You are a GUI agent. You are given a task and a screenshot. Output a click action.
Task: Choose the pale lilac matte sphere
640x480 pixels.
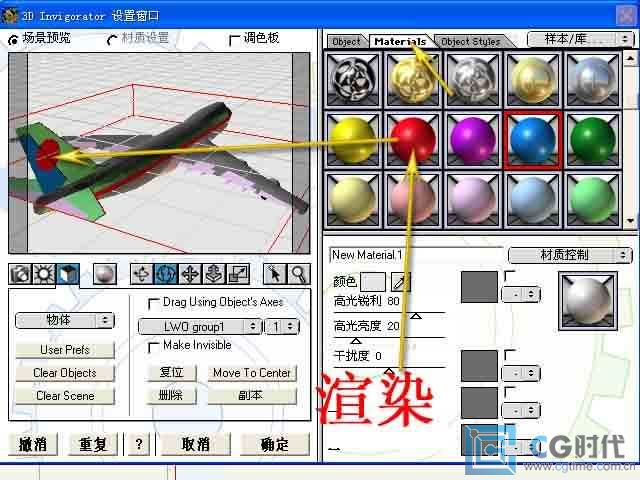coord(473,200)
